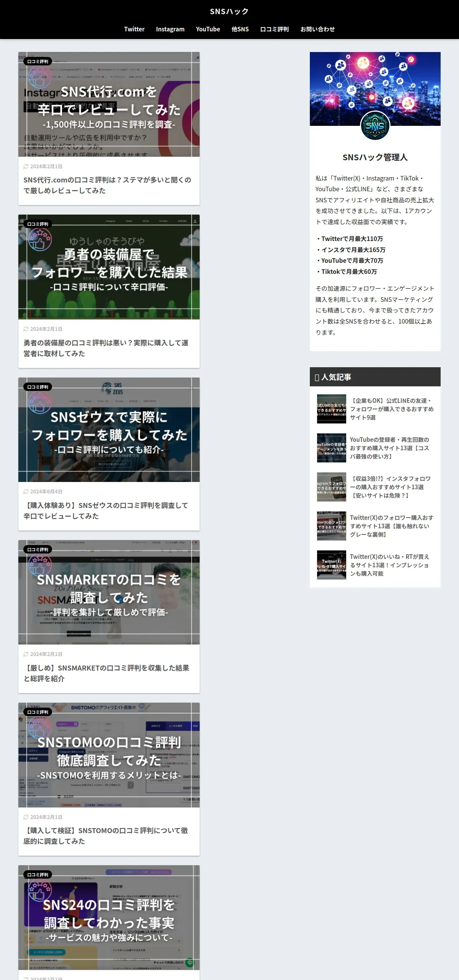Click the SNS HACK round profile avatar
This screenshot has width=459, height=980.
[x=375, y=126]
